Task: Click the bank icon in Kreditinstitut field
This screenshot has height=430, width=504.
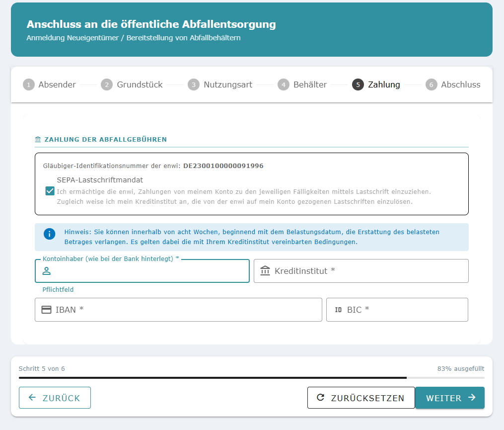Action: click(x=265, y=271)
